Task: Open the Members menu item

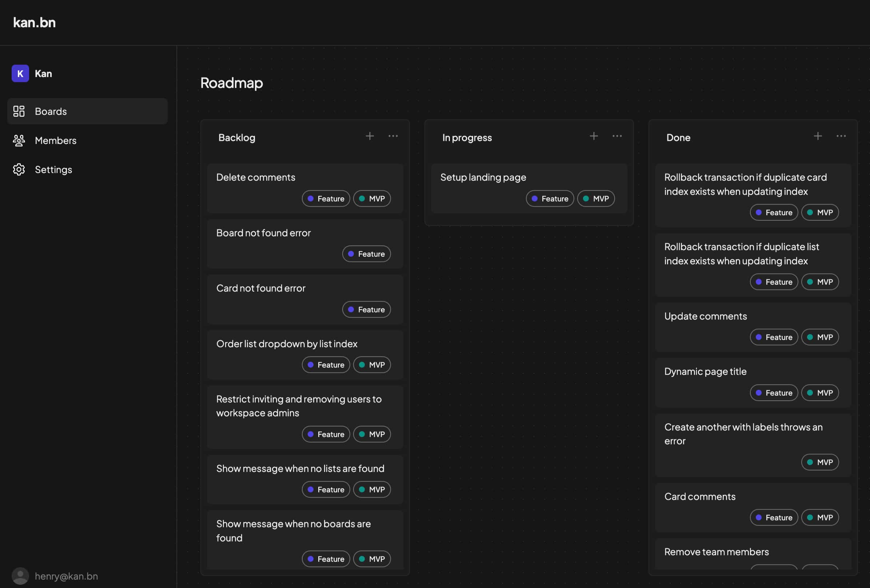Action: tap(55, 140)
